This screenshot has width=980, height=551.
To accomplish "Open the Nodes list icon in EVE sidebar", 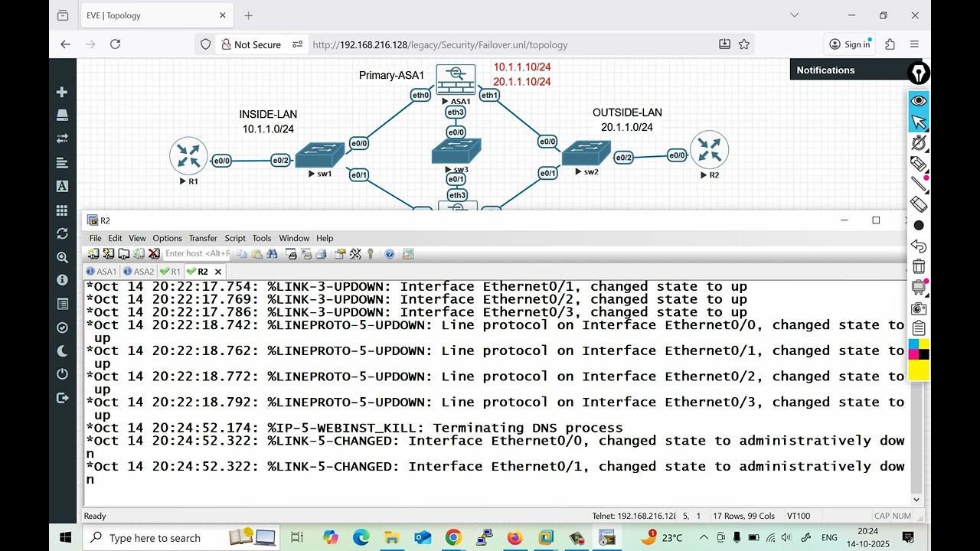I will point(62,116).
